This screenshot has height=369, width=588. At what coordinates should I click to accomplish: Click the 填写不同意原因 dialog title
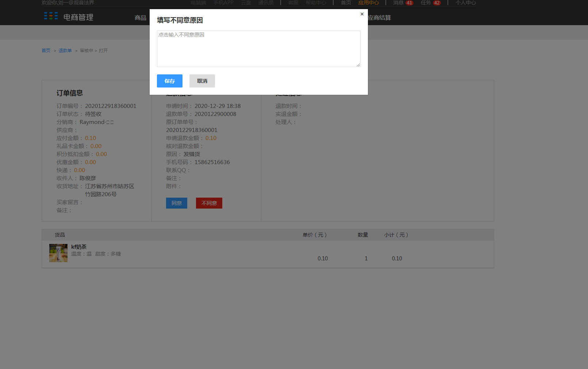click(180, 20)
